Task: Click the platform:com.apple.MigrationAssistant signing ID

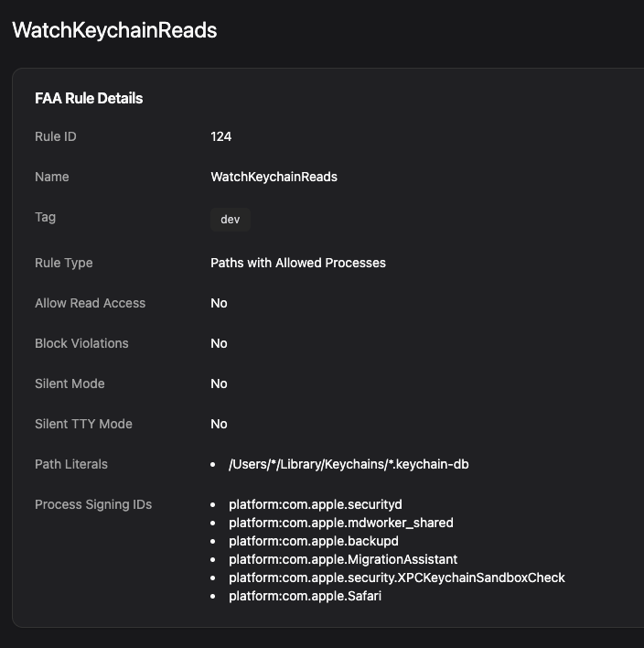Action: [343, 559]
